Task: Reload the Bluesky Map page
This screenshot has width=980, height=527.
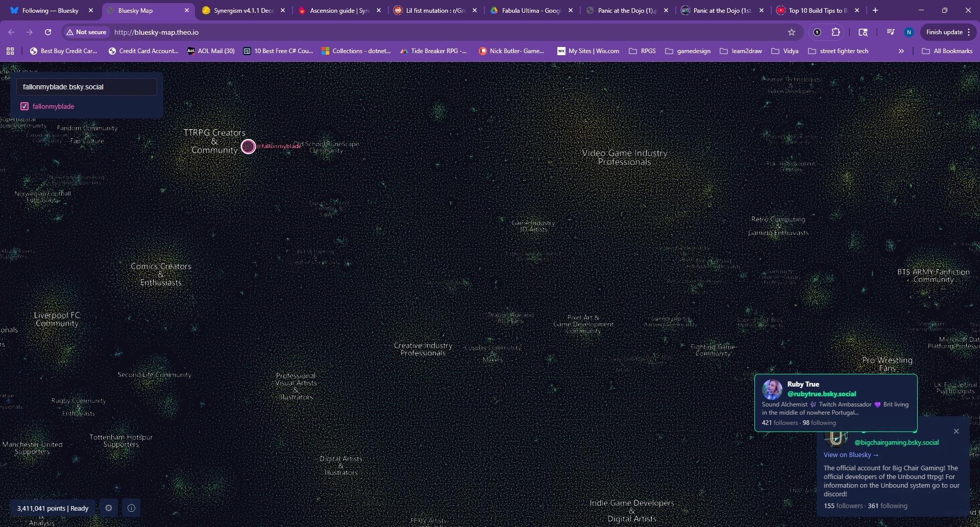Action: point(48,32)
